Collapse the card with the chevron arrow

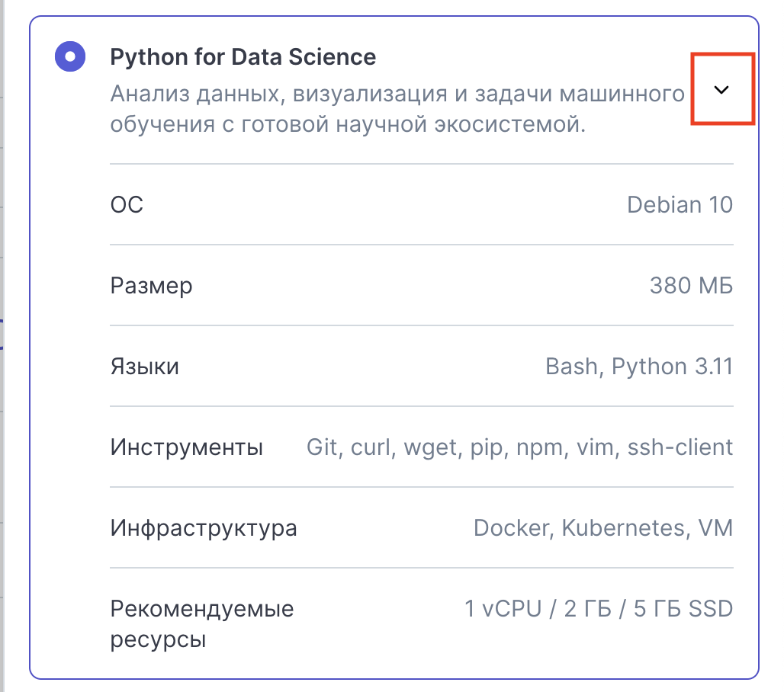[x=721, y=89]
